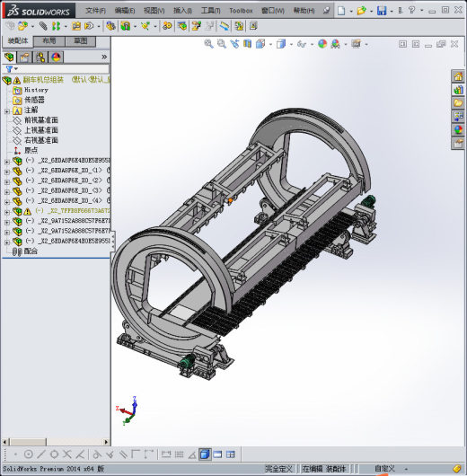This screenshot has width=467, height=476.
Task: Toggle the four-view viewport layout button
Action: (231, 454)
